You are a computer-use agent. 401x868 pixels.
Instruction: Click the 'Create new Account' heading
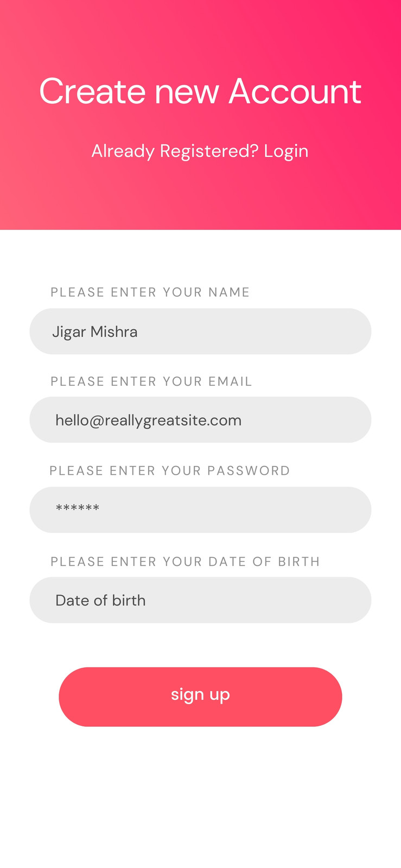click(x=200, y=91)
